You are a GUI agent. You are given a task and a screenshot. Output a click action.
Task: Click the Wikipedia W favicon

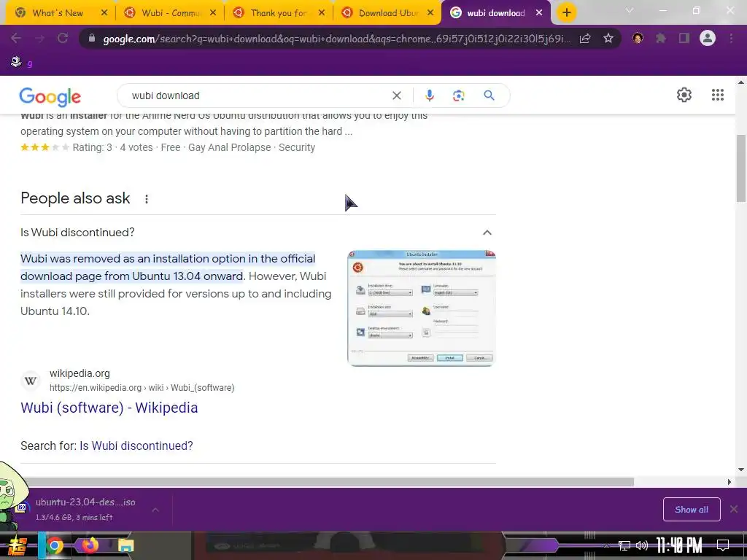point(31,381)
